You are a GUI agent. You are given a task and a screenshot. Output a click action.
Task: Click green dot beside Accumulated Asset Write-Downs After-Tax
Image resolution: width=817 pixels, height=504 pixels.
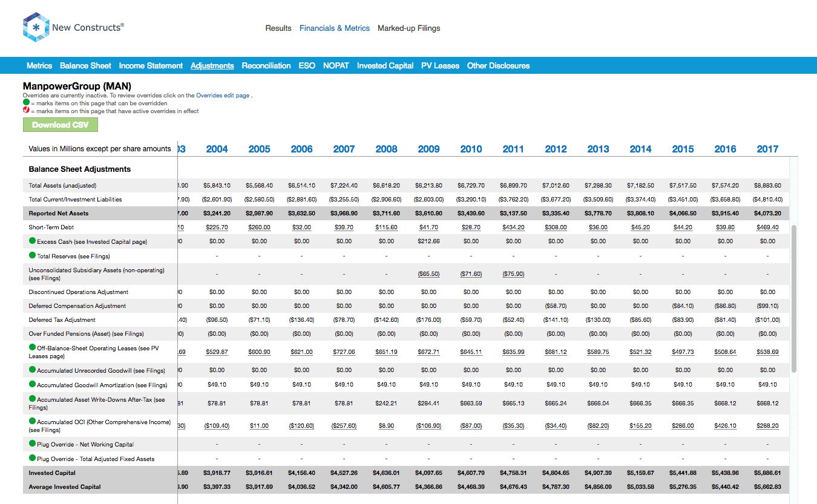coord(32,399)
